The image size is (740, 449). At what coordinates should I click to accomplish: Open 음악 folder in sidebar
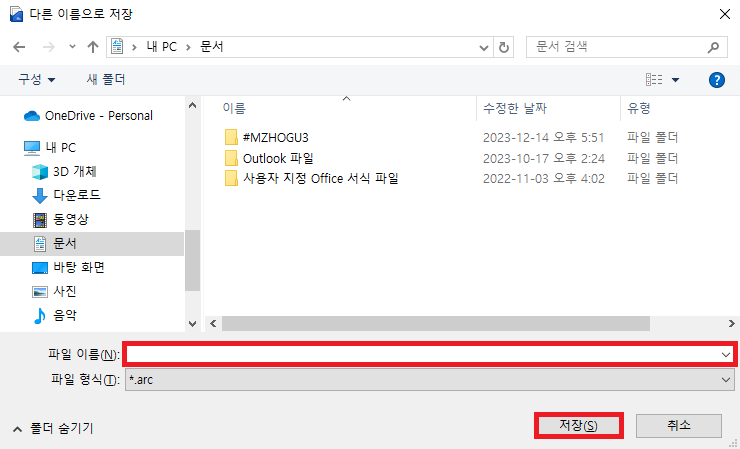pyautogui.click(x=65, y=315)
